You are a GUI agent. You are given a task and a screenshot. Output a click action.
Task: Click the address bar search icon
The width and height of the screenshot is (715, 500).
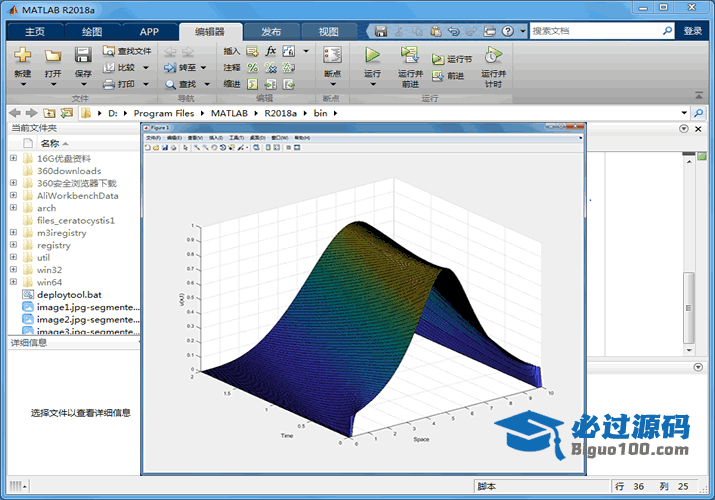coord(698,113)
